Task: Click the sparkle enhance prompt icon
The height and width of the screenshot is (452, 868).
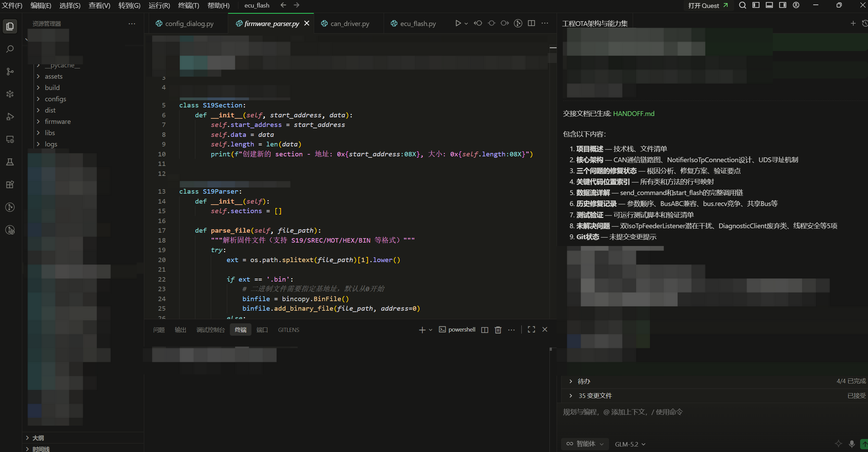Action: [x=839, y=444]
